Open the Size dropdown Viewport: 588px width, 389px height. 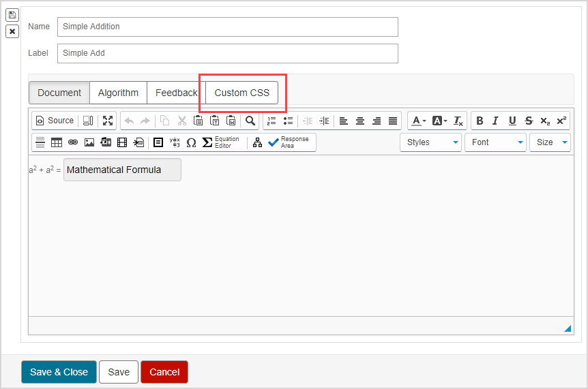(551, 142)
